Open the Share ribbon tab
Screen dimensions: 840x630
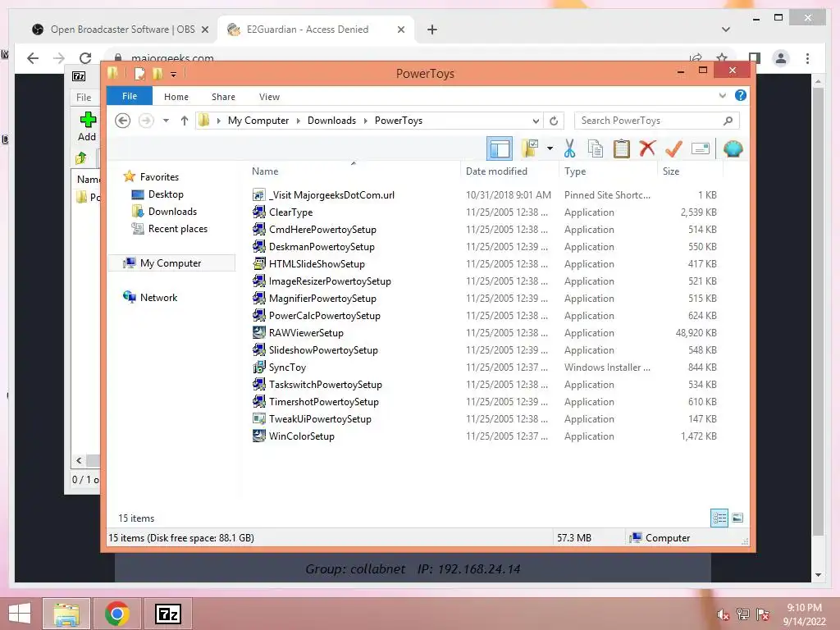223,97
